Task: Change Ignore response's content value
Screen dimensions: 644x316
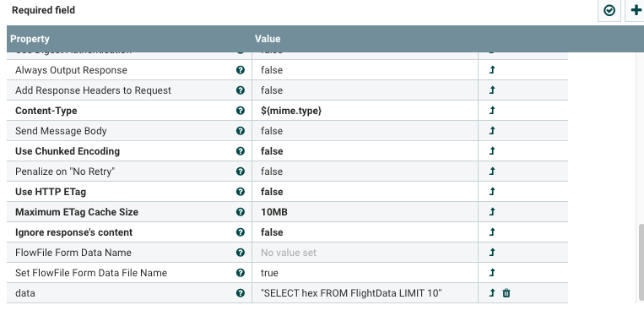Action: click(x=365, y=232)
